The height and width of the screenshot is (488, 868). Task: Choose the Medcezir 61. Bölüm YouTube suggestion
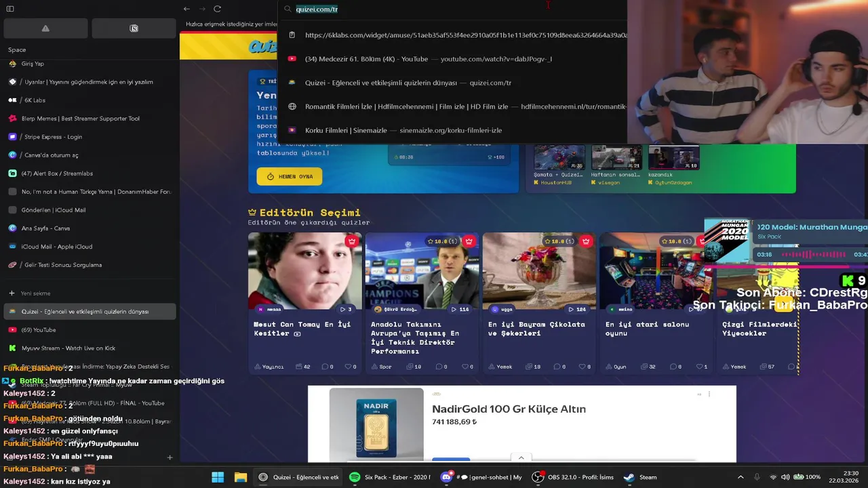(452, 59)
